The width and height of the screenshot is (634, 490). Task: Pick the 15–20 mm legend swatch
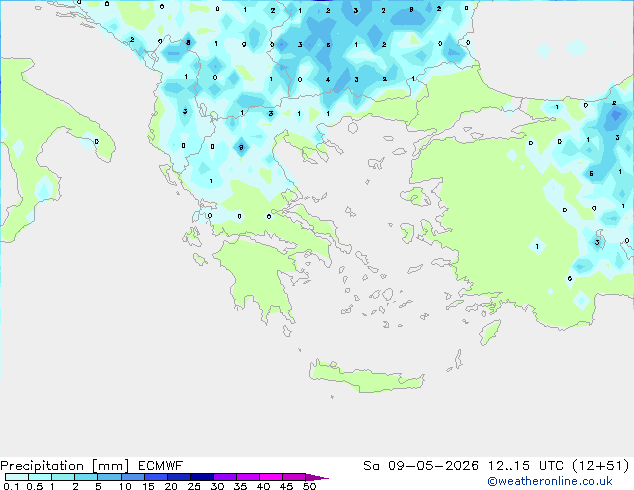click(x=156, y=477)
